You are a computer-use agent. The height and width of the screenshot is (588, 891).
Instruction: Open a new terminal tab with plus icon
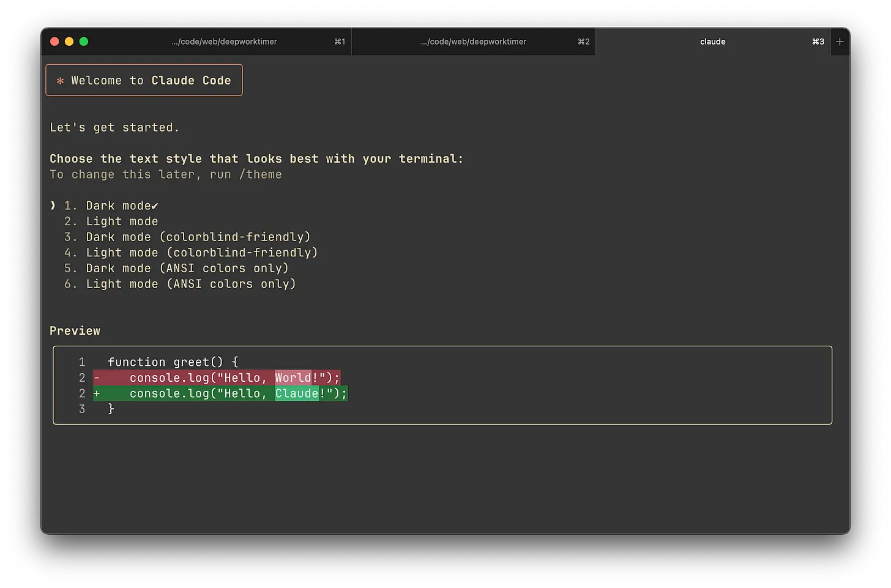pyautogui.click(x=840, y=42)
